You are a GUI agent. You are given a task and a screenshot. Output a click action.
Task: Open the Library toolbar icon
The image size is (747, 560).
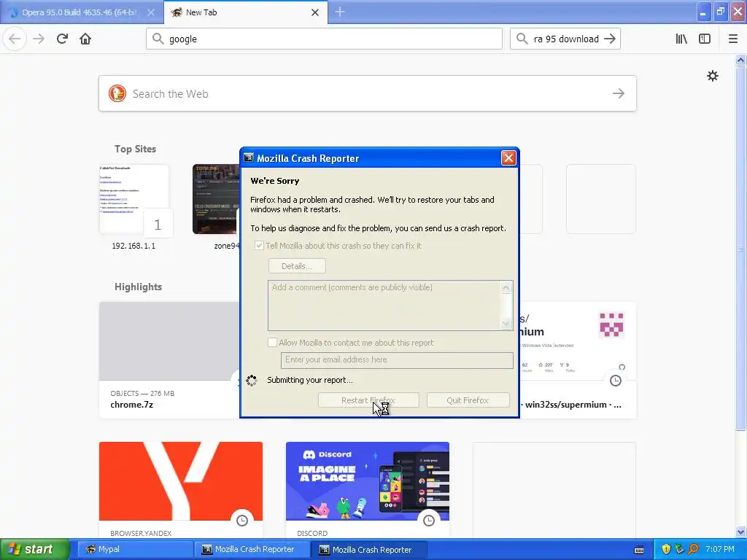pos(681,39)
